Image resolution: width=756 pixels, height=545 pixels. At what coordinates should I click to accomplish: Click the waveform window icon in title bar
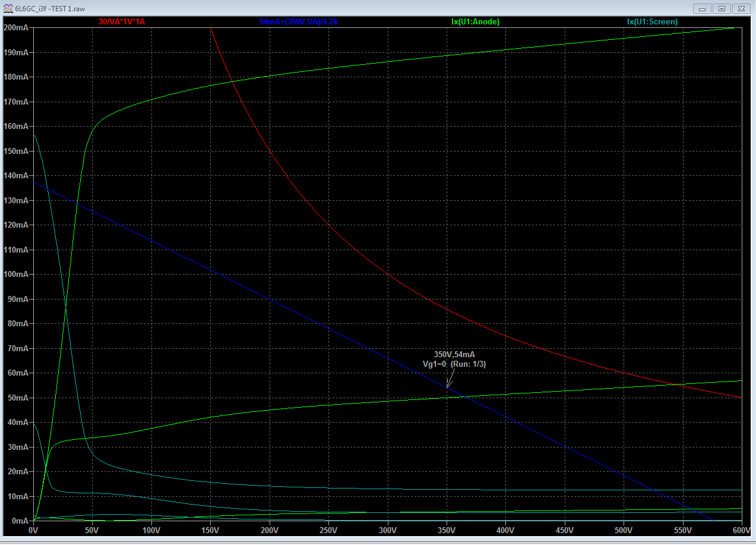7,8
